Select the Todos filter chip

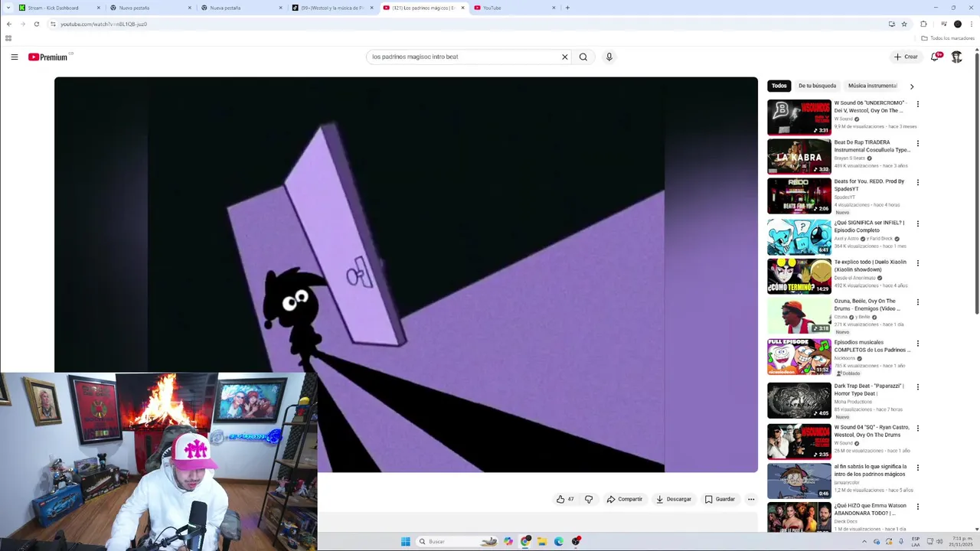(779, 86)
